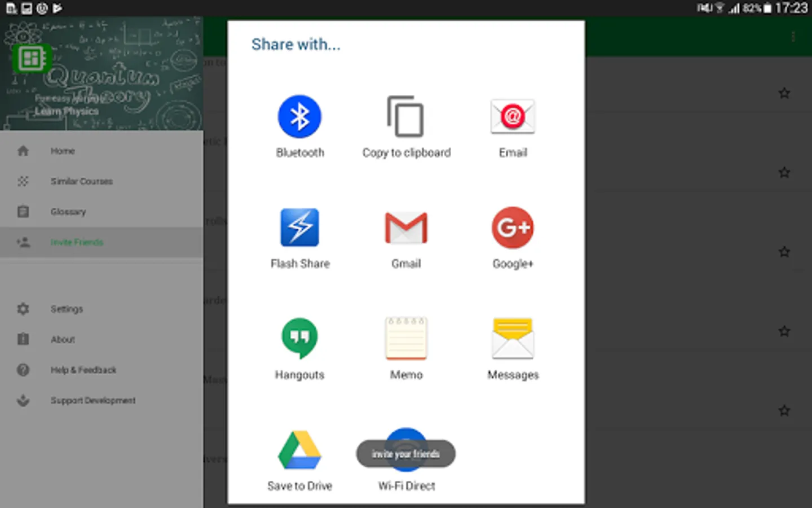Share through the Messages icon
The image size is (812, 508).
pos(513,338)
